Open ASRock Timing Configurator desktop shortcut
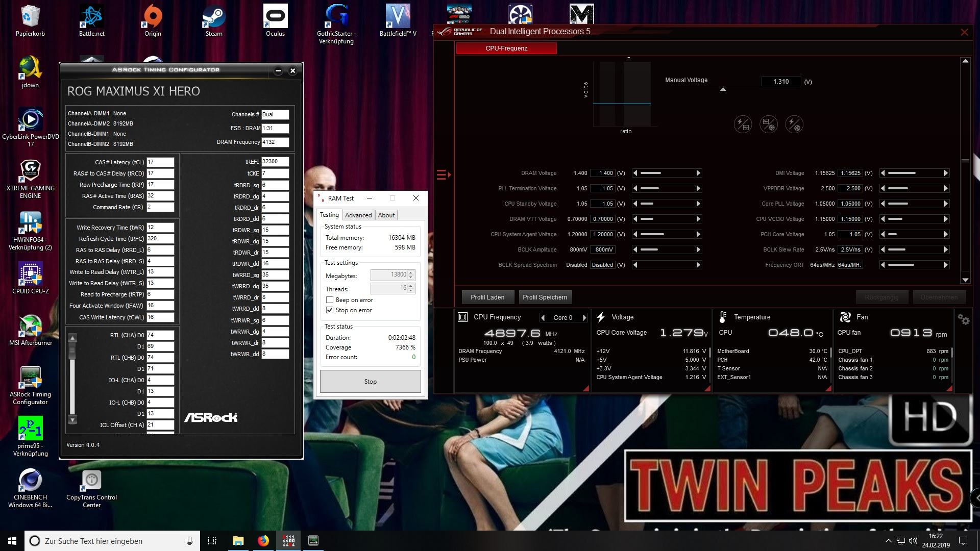This screenshot has height=551, width=980. point(30,385)
